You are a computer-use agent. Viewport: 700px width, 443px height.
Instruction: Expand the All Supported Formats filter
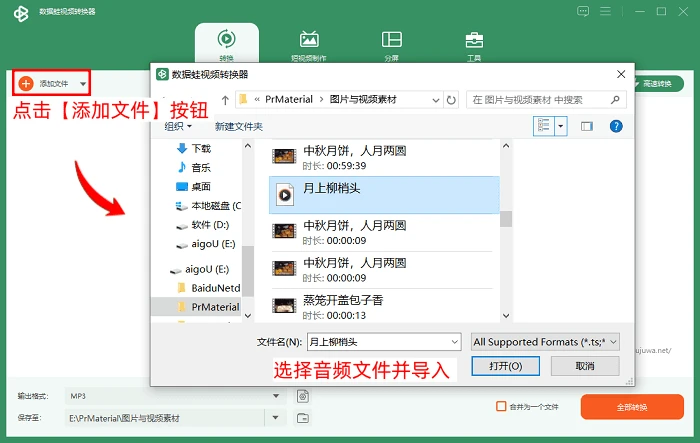click(x=545, y=342)
